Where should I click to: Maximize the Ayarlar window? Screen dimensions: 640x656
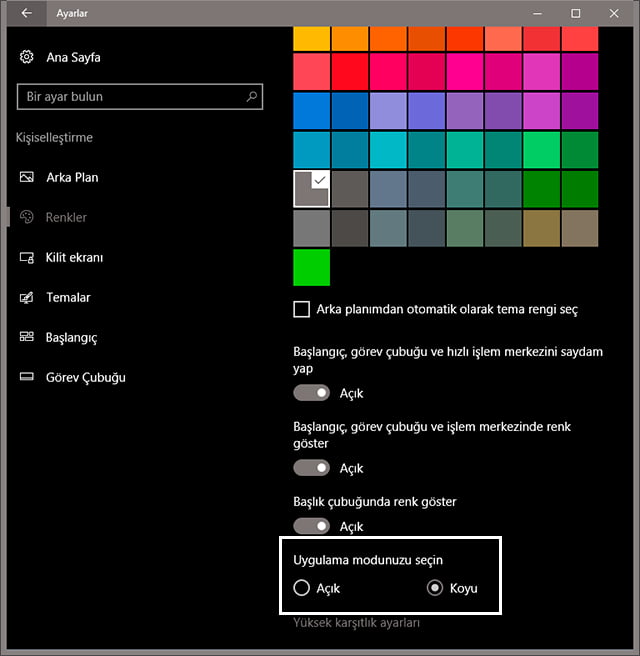tap(576, 13)
